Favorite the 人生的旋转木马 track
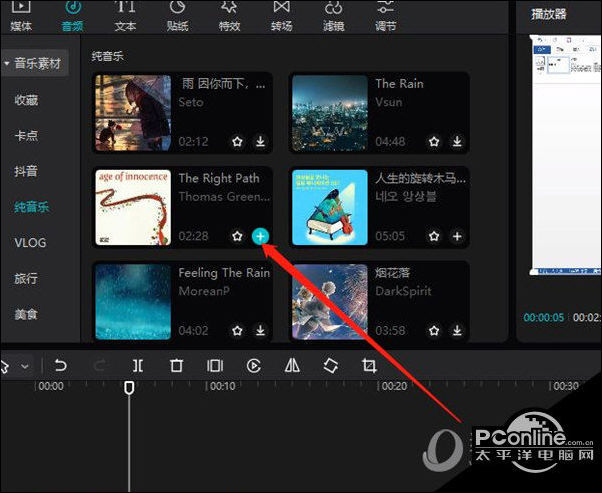Screen dimensions: 602x493 pyautogui.click(x=434, y=236)
